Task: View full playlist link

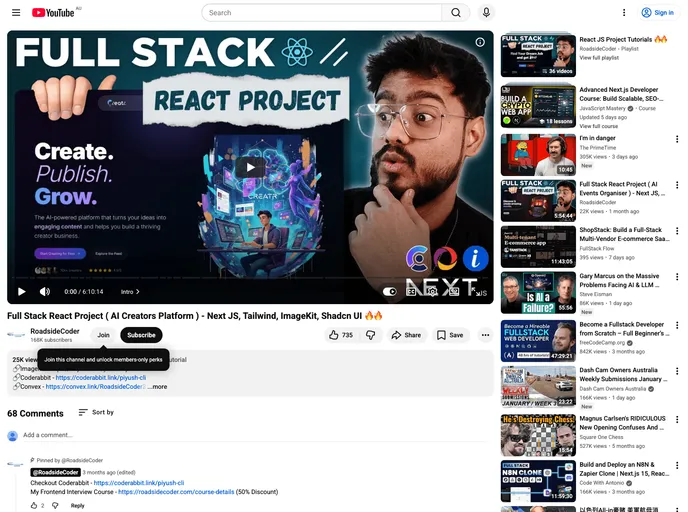Action: [x=599, y=57]
